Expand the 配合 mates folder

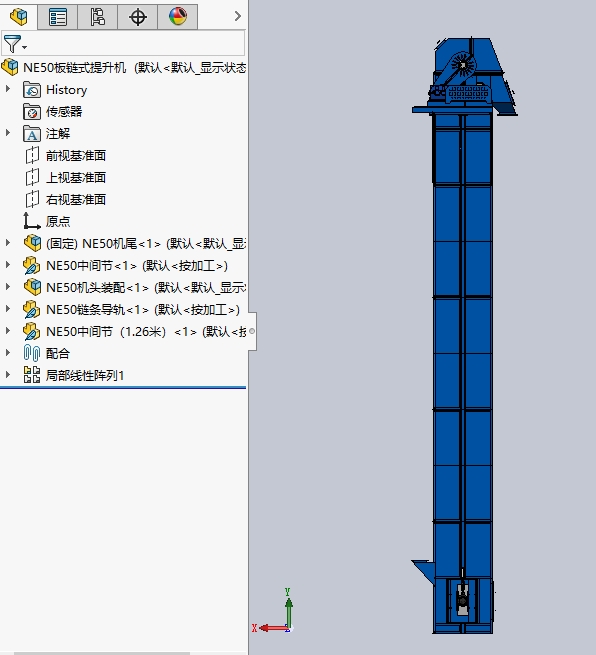pos(8,353)
